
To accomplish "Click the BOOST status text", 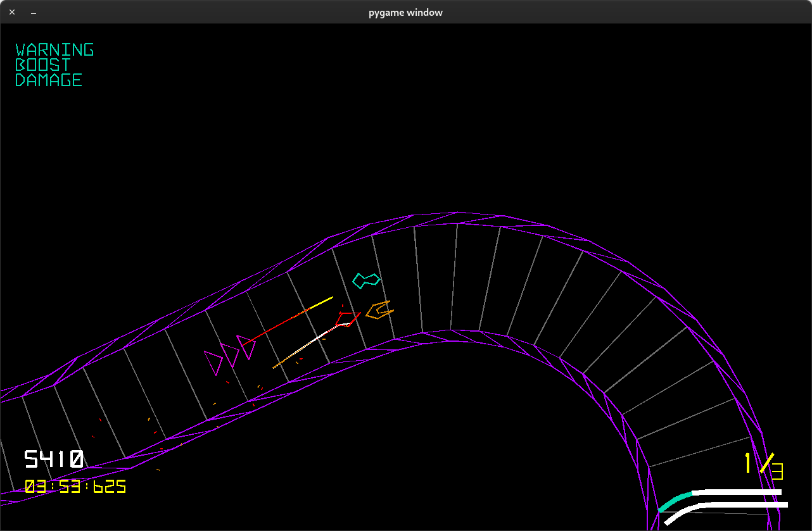I will pyautogui.click(x=43, y=65).
